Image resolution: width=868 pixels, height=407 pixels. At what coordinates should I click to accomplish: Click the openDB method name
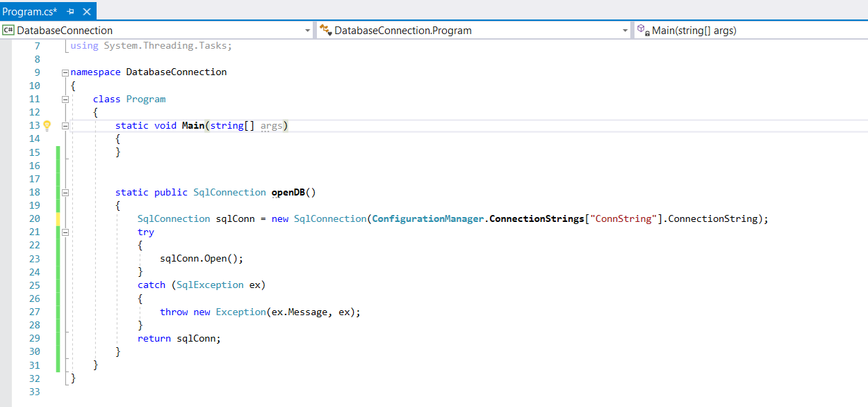tap(288, 193)
